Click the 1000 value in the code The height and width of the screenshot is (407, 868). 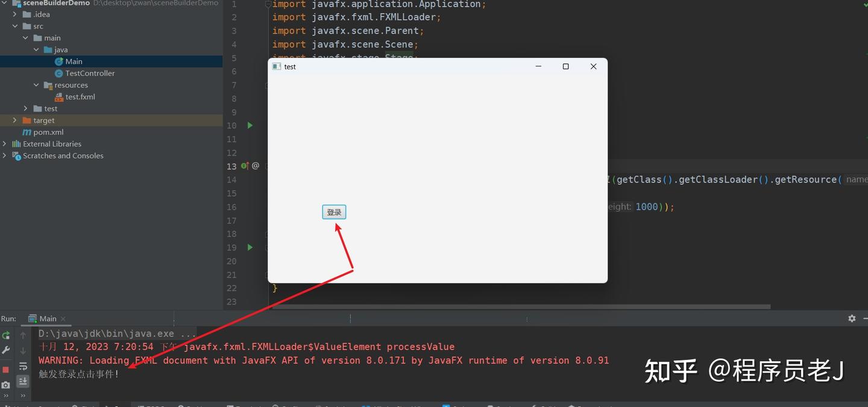click(x=647, y=207)
